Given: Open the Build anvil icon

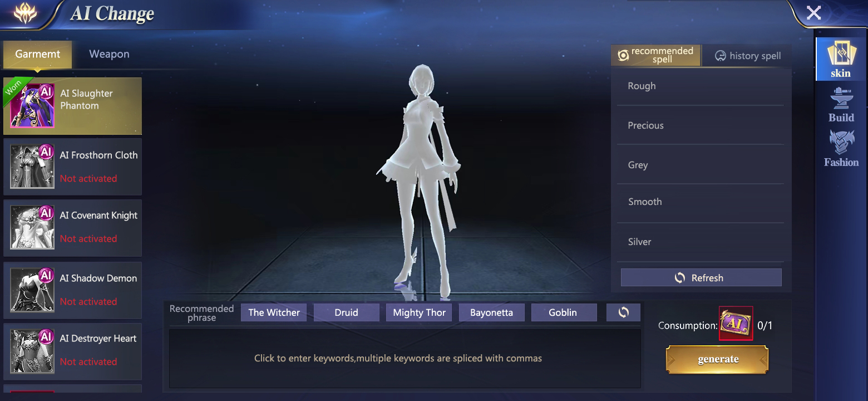Looking at the screenshot, I should 841,105.
